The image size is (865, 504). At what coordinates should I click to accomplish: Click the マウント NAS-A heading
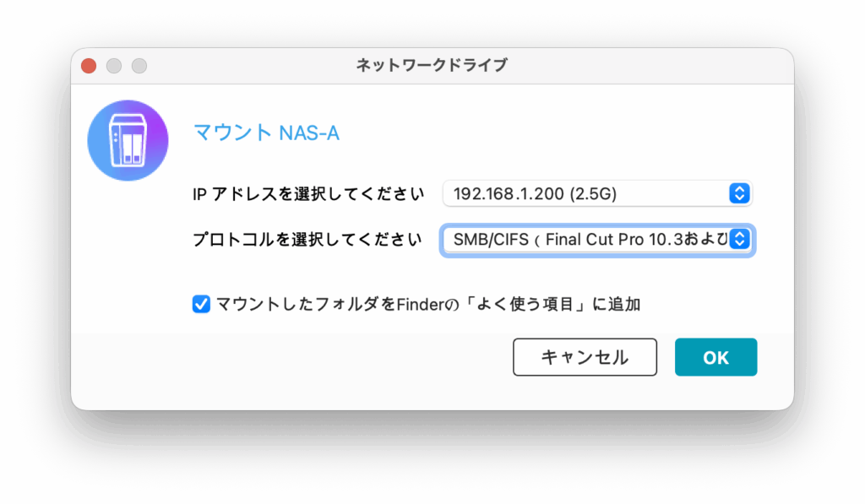coord(266,133)
